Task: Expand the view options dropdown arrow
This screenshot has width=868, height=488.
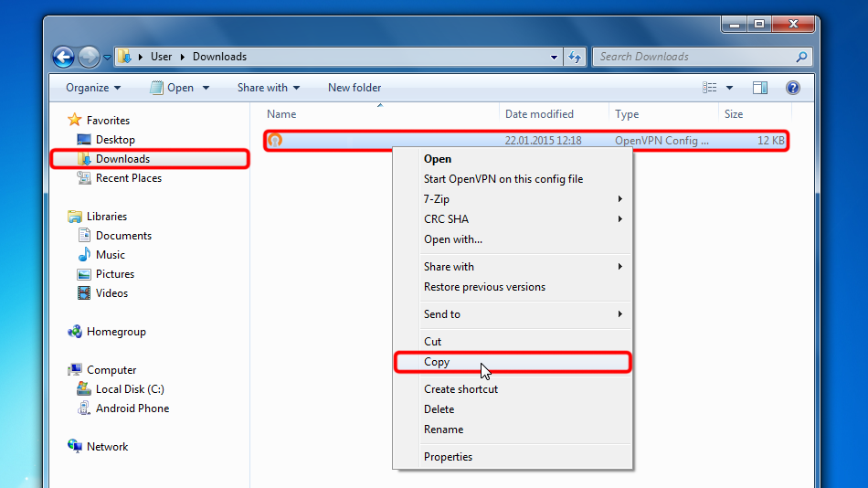Action: 729,88
